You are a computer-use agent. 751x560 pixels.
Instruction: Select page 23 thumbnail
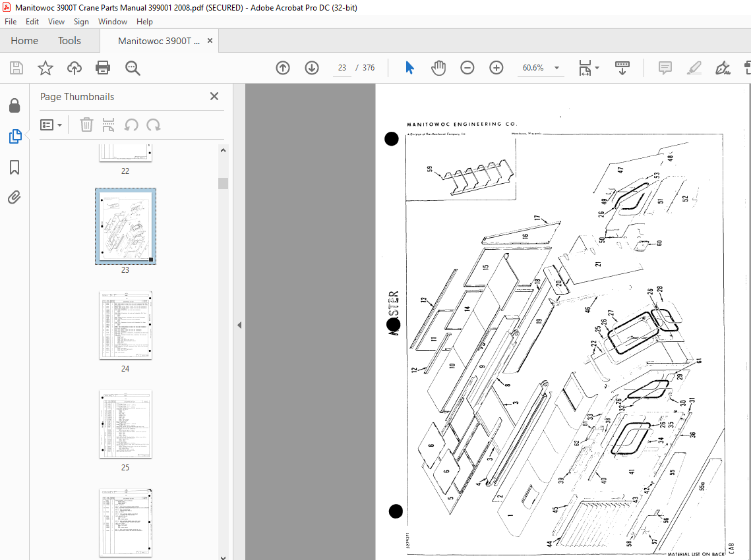pyautogui.click(x=125, y=227)
